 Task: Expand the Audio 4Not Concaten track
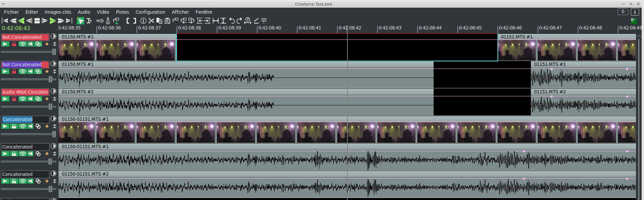pos(53,91)
